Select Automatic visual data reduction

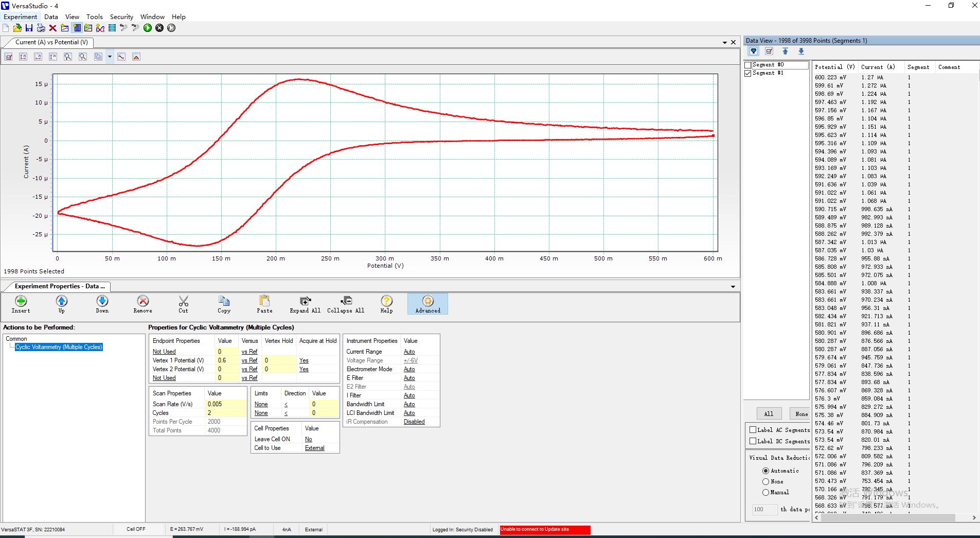point(765,471)
